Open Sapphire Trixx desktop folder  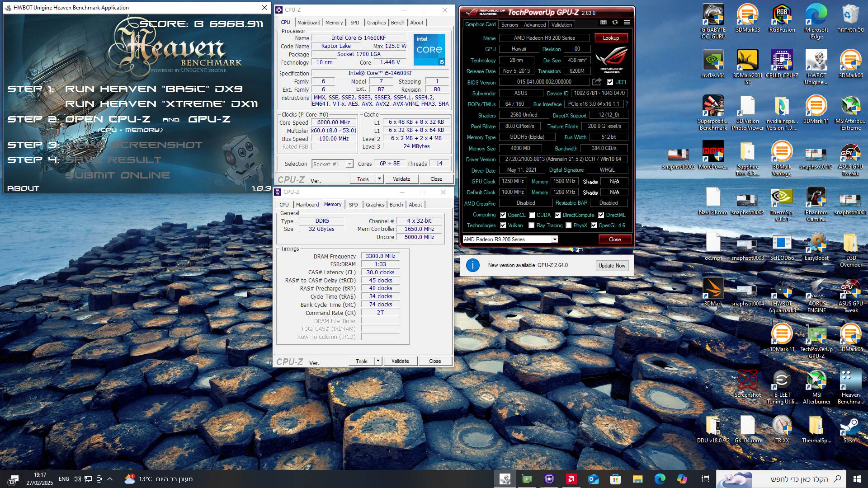point(748,158)
